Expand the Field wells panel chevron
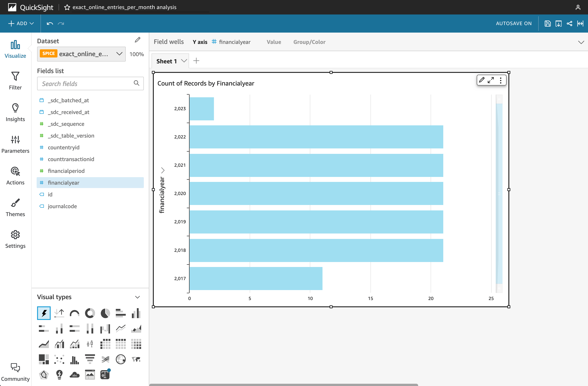The height and width of the screenshot is (386, 588). tap(581, 42)
